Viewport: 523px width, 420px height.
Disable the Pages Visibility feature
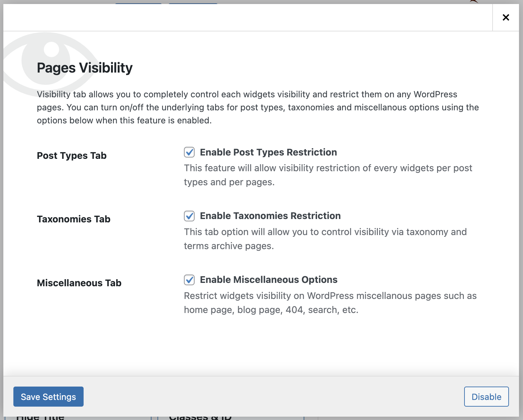tap(486, 397)
